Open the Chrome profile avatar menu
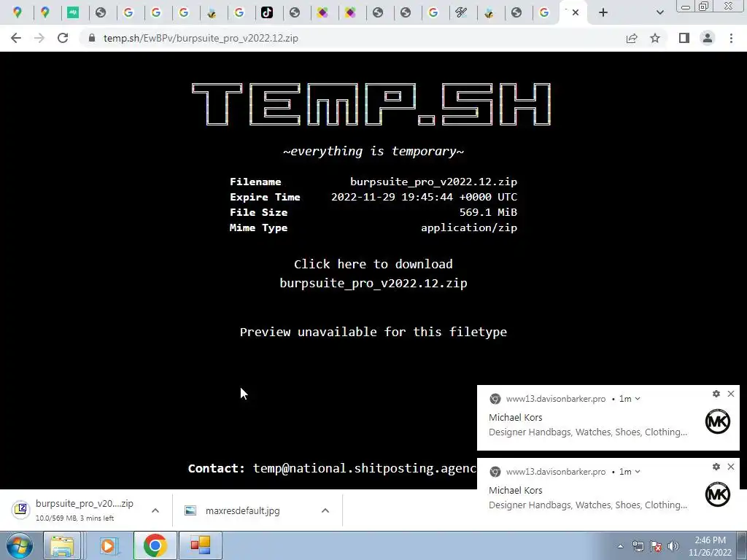The image size is (747, 560). (708, 38)
